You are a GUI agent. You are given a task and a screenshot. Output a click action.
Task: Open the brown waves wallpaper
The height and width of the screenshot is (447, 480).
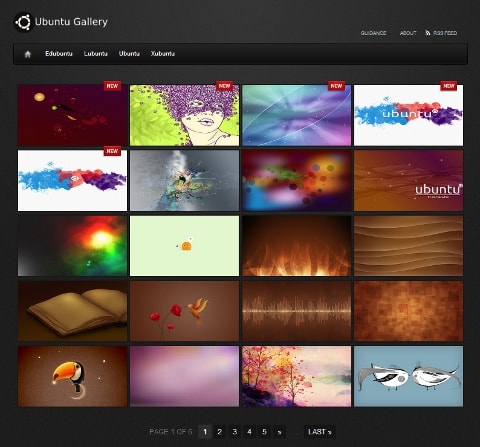[x=408, y=246]
